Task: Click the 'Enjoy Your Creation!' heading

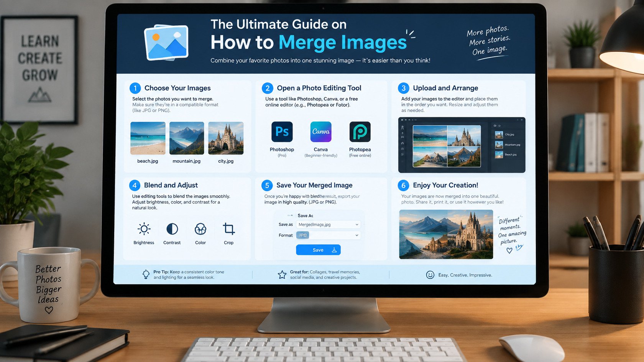Action: [445, 185]
